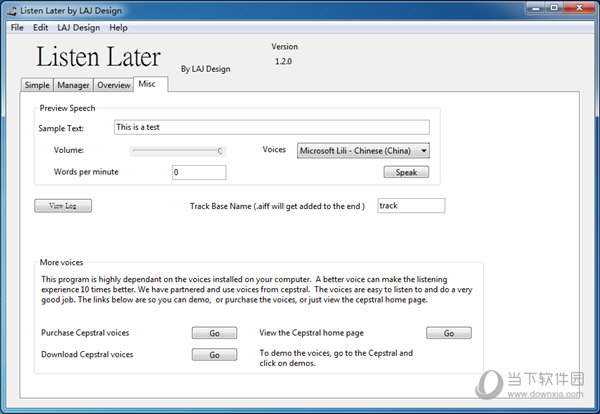Viewport: 600px width, 414px height.
Task: Click the Words per minute field
Action: pos(199,172)
